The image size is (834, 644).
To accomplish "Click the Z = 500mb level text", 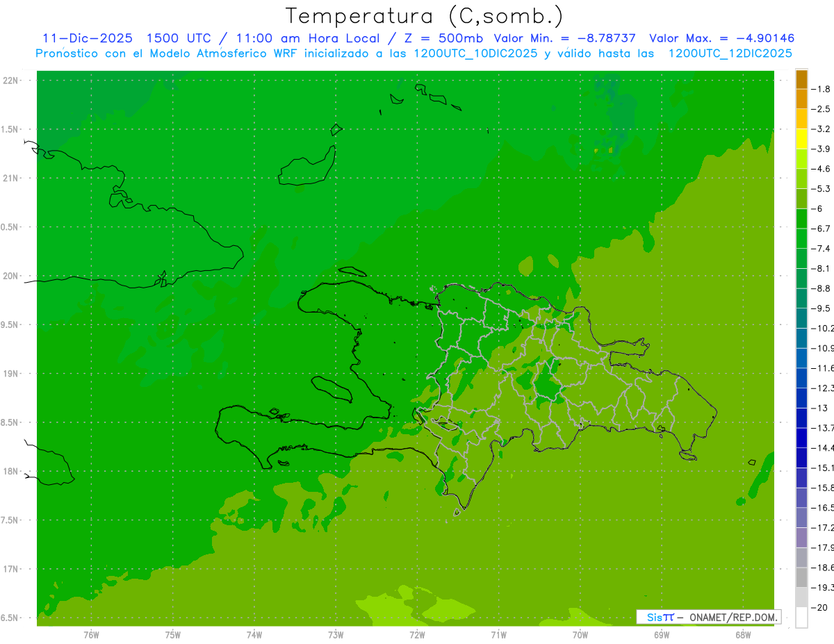I will tap(445, 38).
